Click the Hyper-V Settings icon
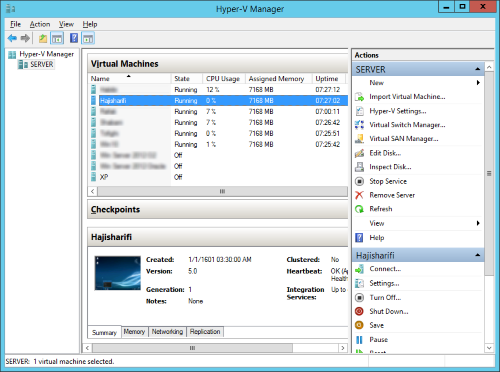The width and height of the screenshot is (500, 372). (x=359, y=111)
